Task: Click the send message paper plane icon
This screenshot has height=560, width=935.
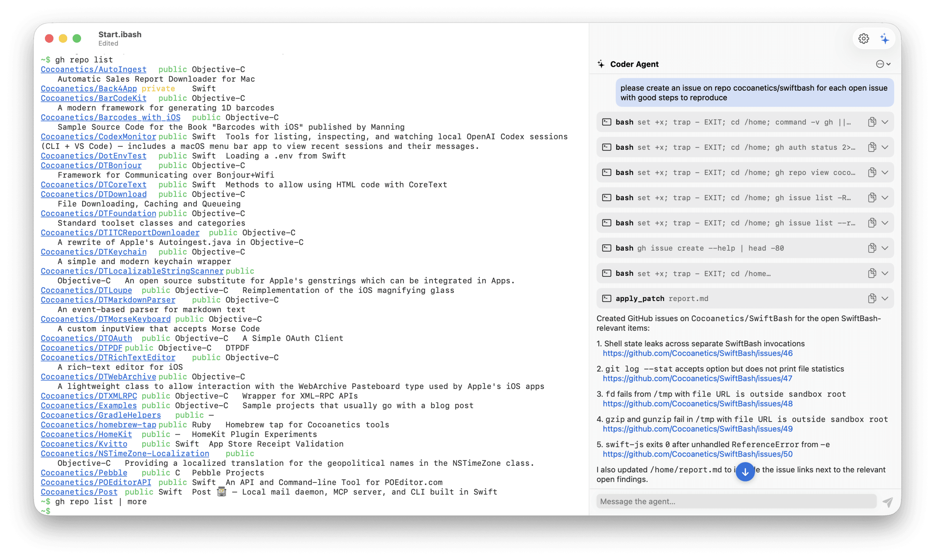Action: (887, 502)
